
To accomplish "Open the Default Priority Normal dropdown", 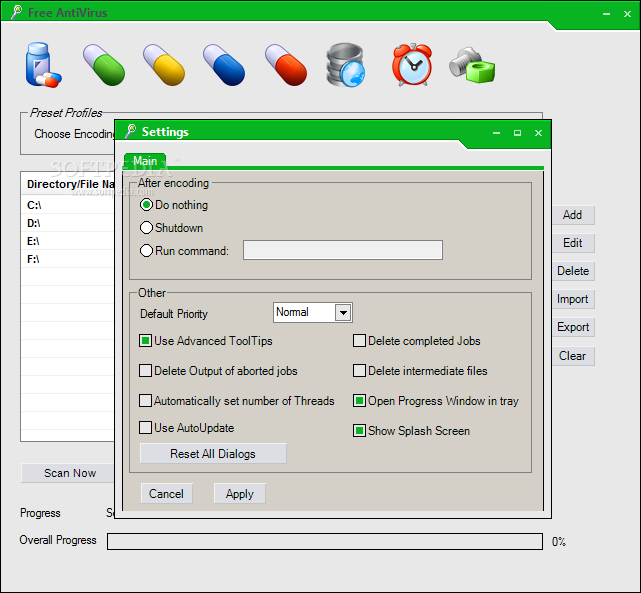I will 313,313.
